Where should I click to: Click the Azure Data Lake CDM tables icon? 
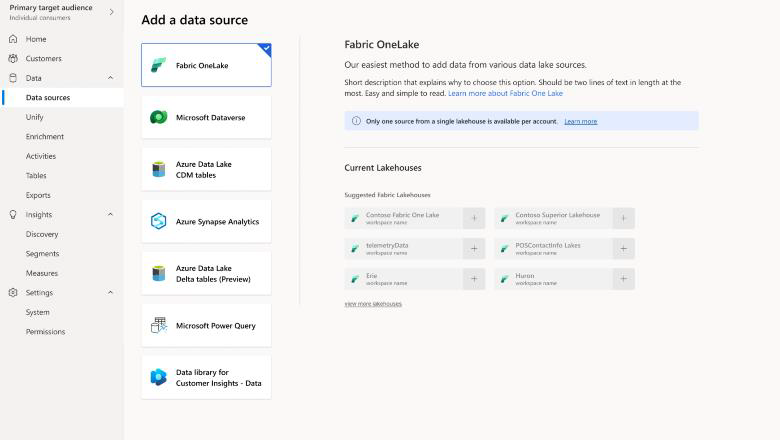click(x=158, y=170)
